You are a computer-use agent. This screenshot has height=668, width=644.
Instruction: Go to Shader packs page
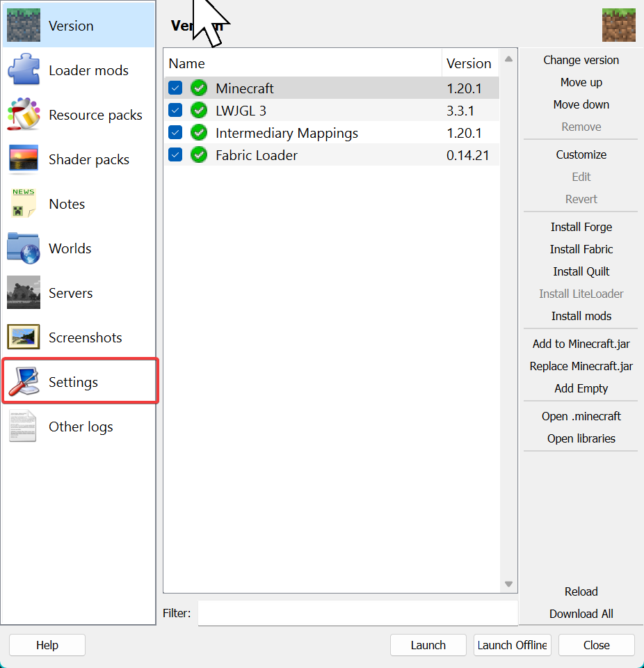click(89, 159)
